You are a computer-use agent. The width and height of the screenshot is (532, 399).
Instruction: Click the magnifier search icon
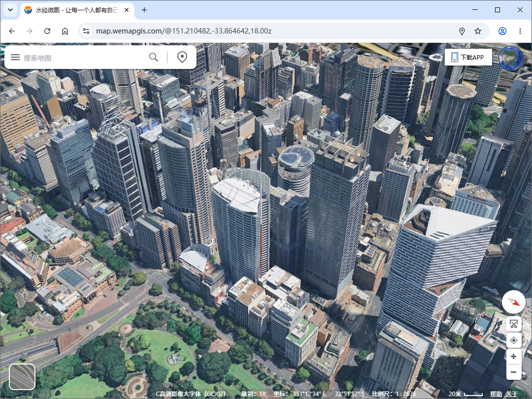point(154,57)
